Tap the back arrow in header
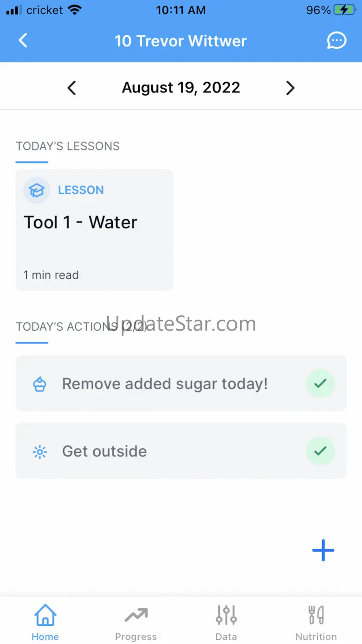The width and height of the screenshot is (362, 644). pos(23,41)
